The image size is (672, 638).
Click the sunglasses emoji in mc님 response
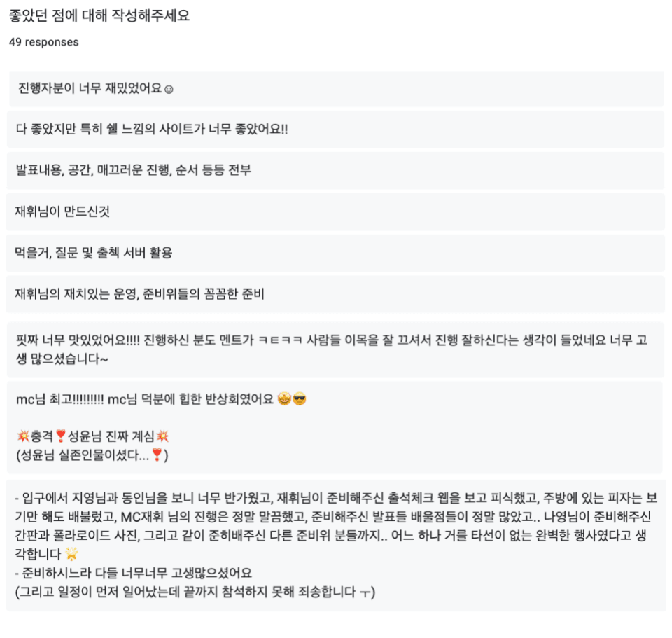coord(299,399)
